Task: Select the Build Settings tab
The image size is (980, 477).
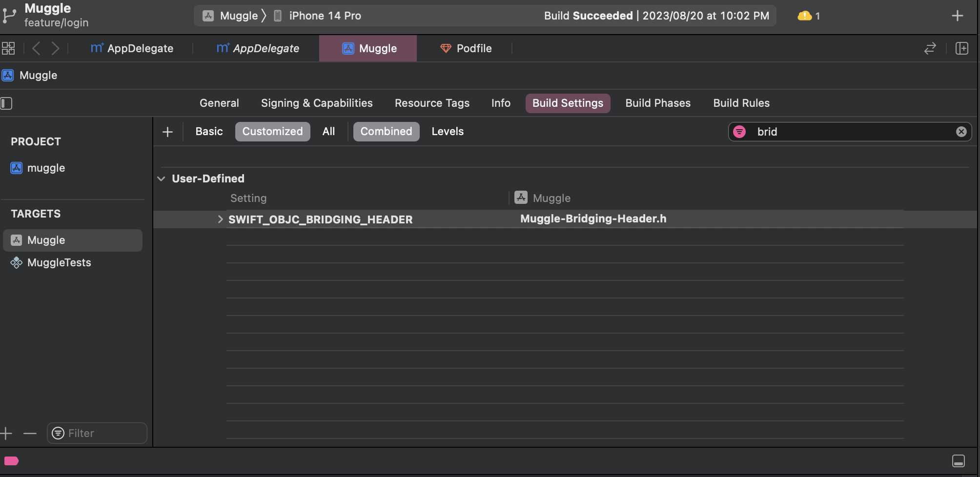Action: click(x=568, y=103)
